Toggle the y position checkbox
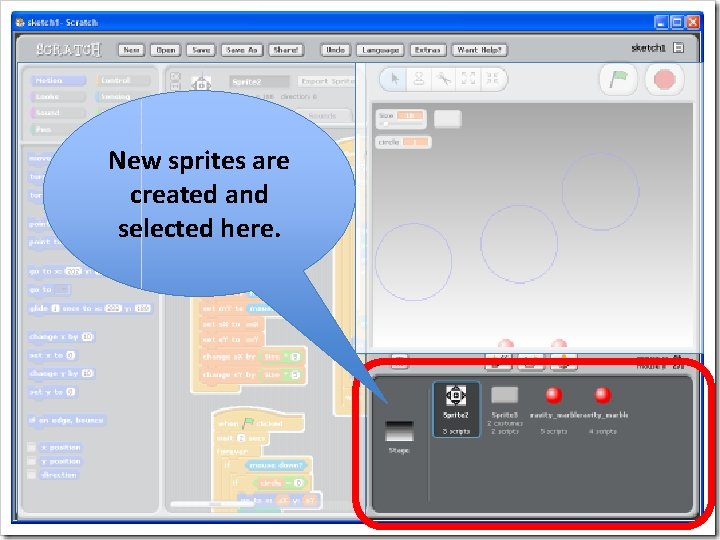 click(31, 461)
